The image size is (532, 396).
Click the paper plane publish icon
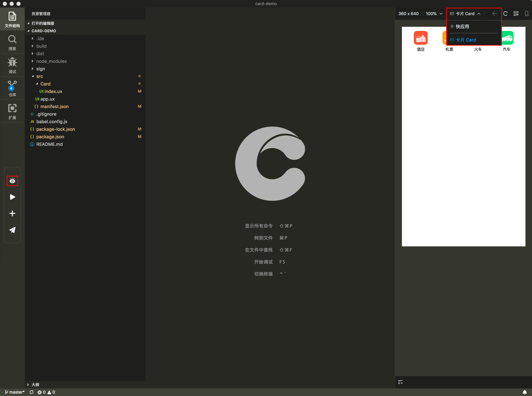pyautogui.click(x=12, y=230)
